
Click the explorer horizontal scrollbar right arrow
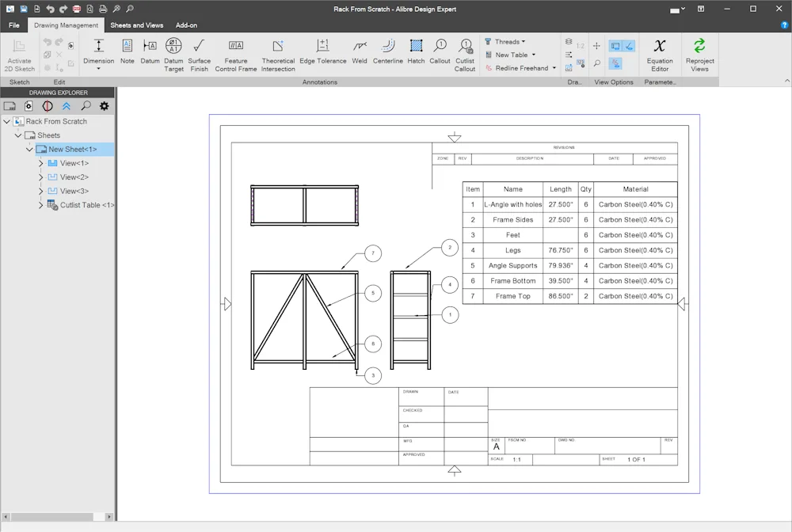[109, 516]
